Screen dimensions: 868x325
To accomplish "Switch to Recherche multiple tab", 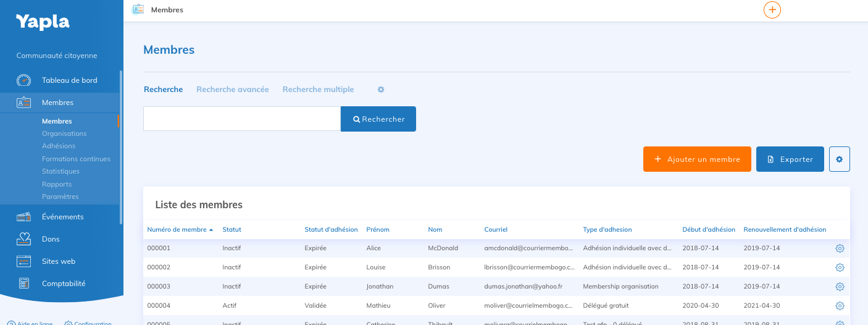I will click(x=318, y=90).
